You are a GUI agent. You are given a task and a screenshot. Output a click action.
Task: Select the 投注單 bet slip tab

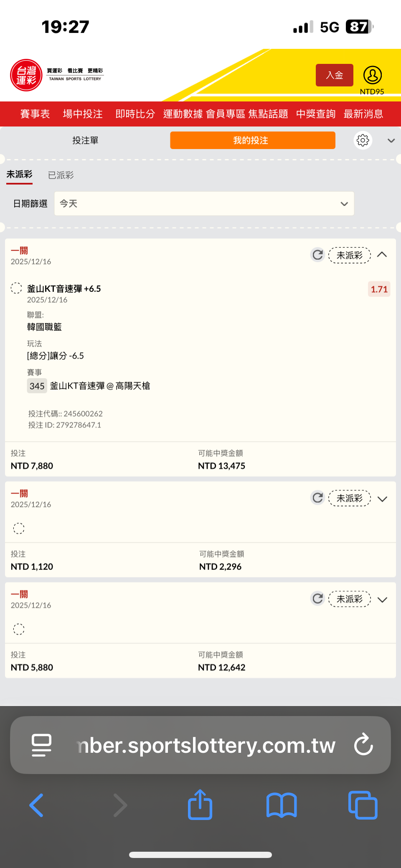pyautogui.click(x=86, y=140)
